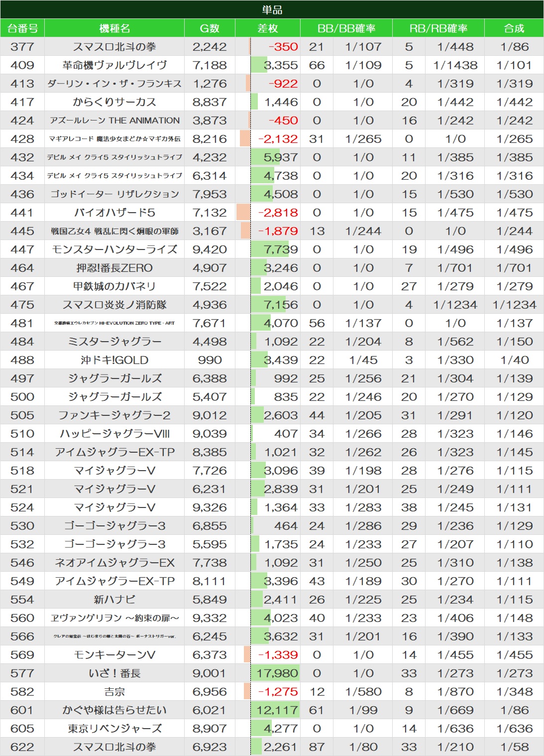Click ヱヴァンゲリヲン ~約束の扉~ name

click(114, 618)
